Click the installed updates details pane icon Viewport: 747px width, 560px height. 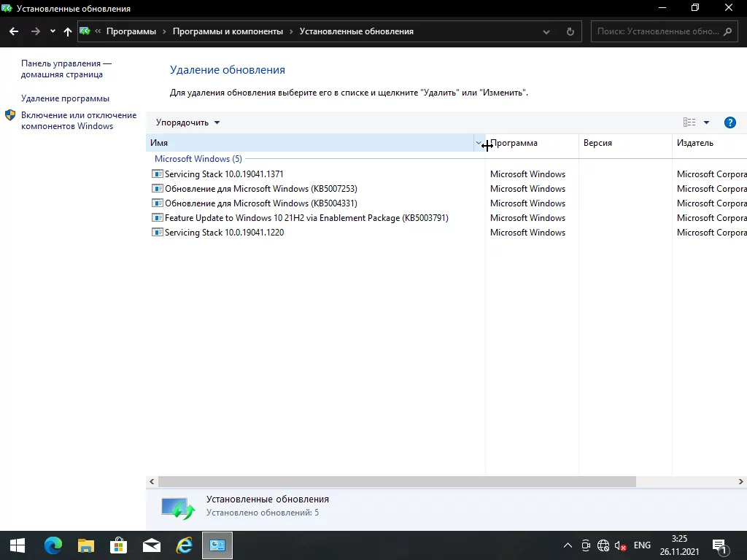(178, 508)
